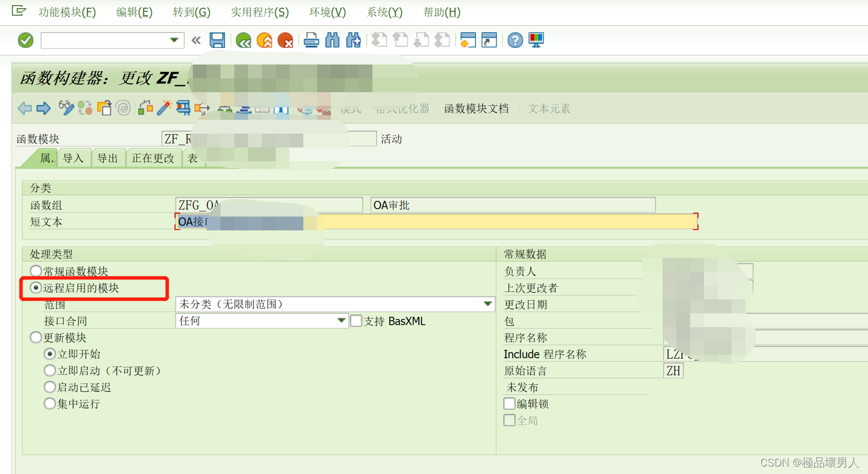
Task: Open the 范围 dropdown showing 未分类
Action: 488,304
